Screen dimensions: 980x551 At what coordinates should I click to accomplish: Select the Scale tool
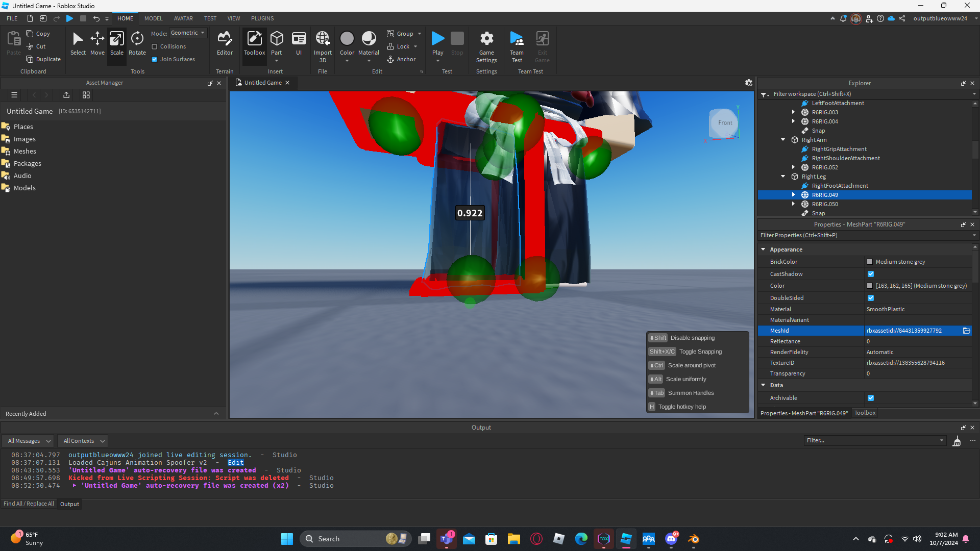tap(116, 43)
